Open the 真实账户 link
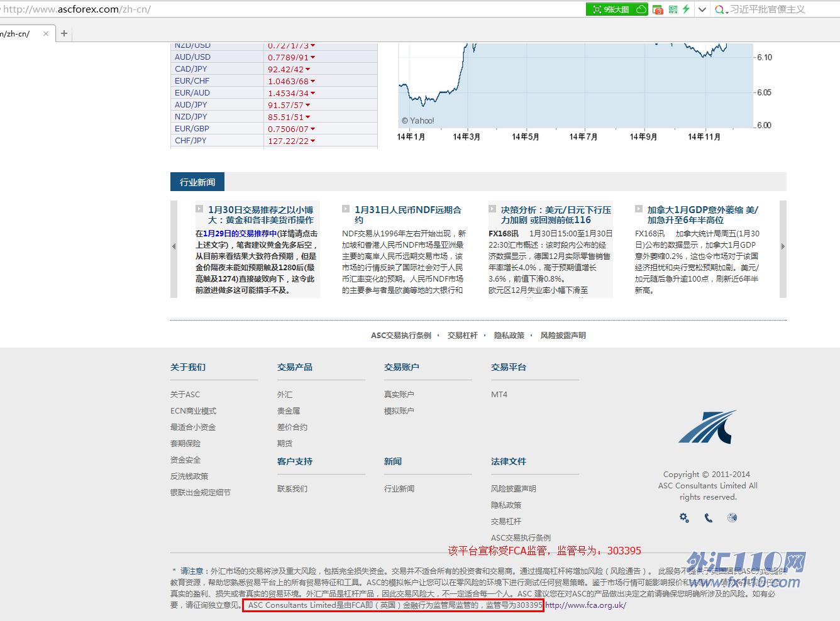Screen dimensions: 840x621 pyautogui.click(x=399, y=395)
